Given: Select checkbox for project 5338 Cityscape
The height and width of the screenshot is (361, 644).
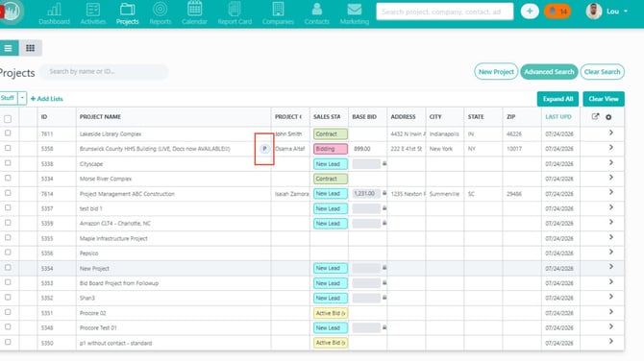Looking at the screenshot, I should (8, 163).
